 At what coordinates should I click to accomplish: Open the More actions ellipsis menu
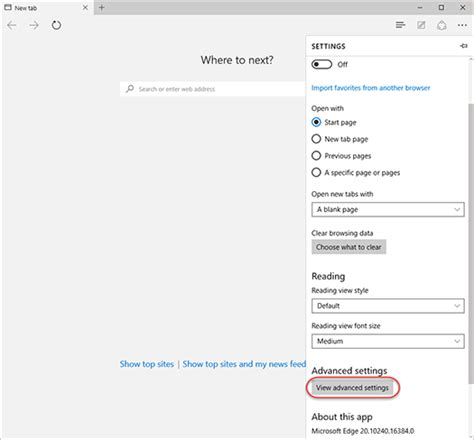point(462,25)
